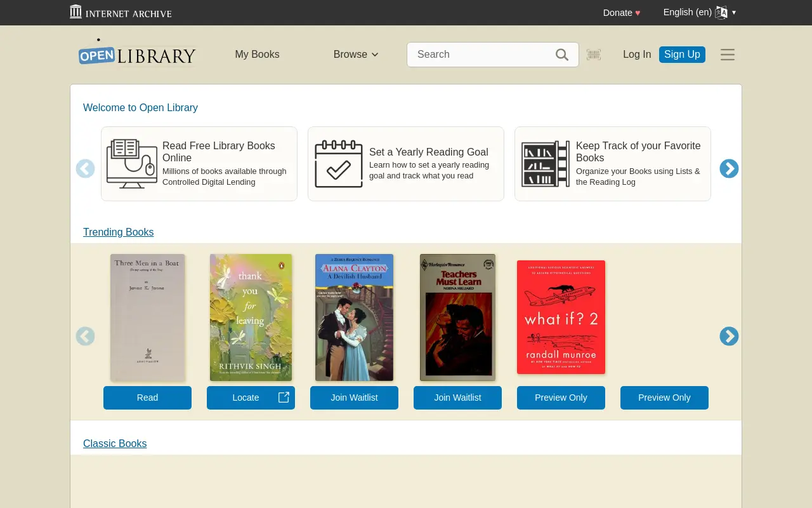Click the Log In link
The width and height of the screenshot is (812, 508).
(637, 55)
